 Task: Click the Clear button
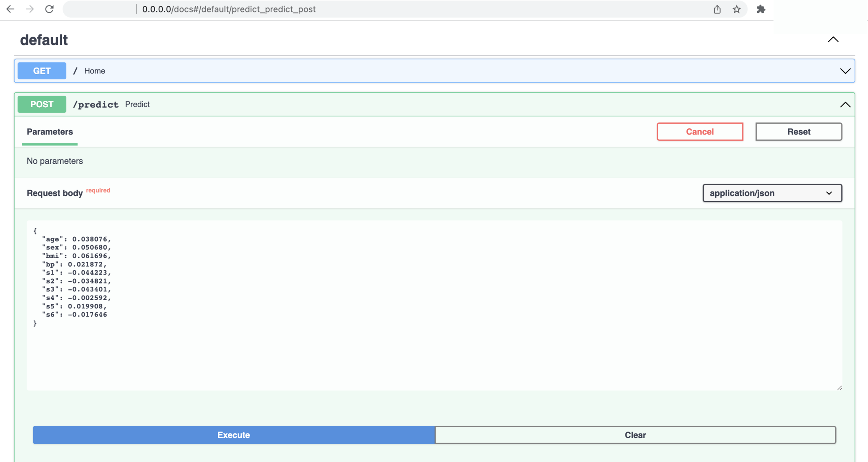635,435
